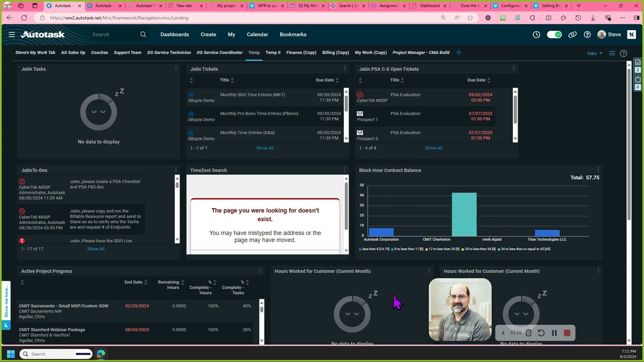Switch to AG Sales Op tab

pyautogui.click(x=73, y=53)
